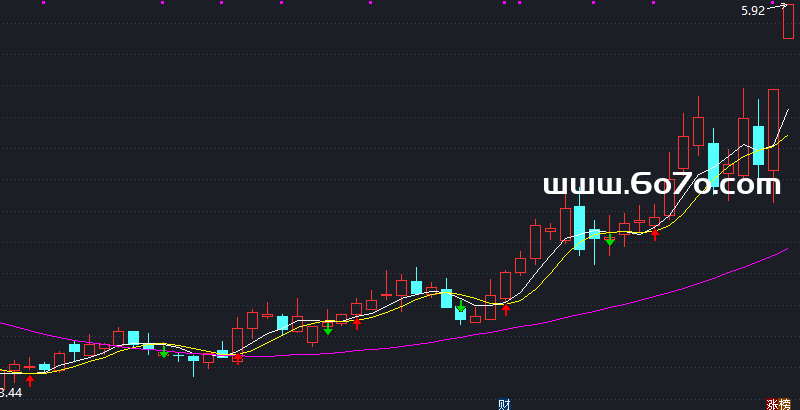
Task: Select the large cyan candle above the last green arrow
Action: [579, 228]
